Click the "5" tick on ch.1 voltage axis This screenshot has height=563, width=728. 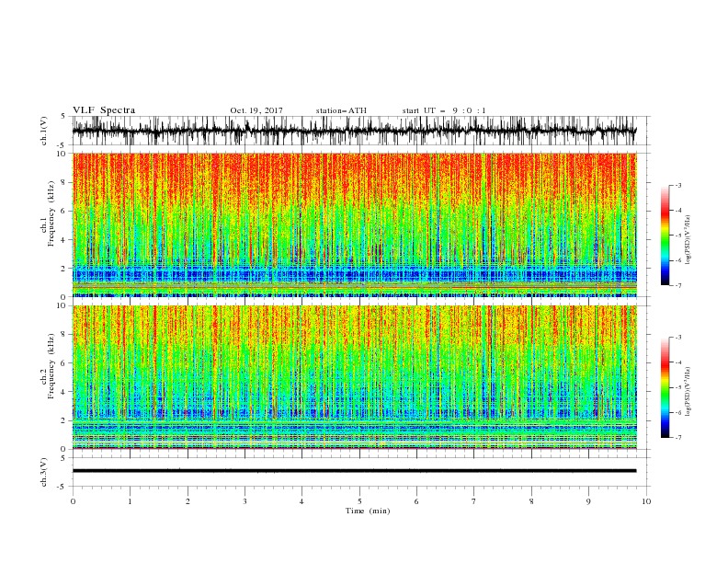[x=64, y=117]
